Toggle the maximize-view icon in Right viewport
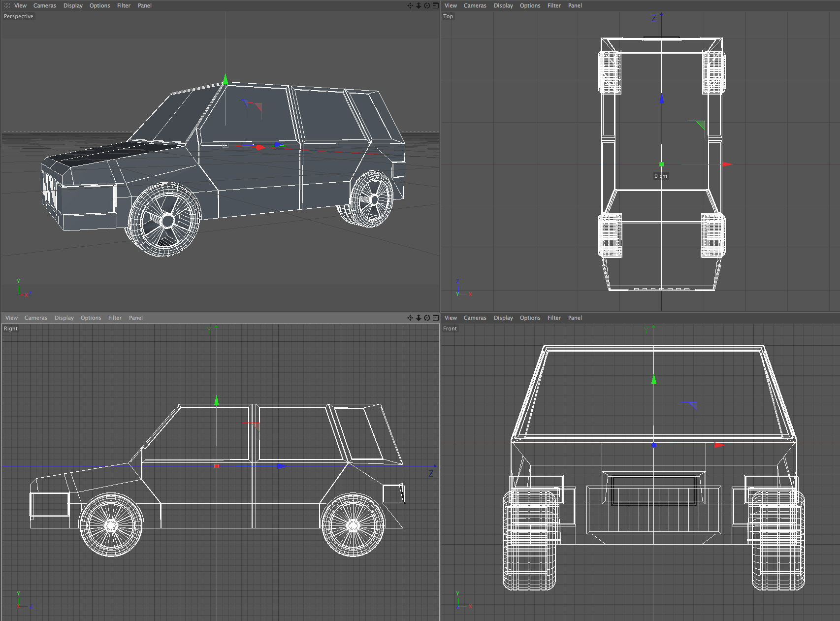This screenshot has height=621, width=840. click(435, 318)
